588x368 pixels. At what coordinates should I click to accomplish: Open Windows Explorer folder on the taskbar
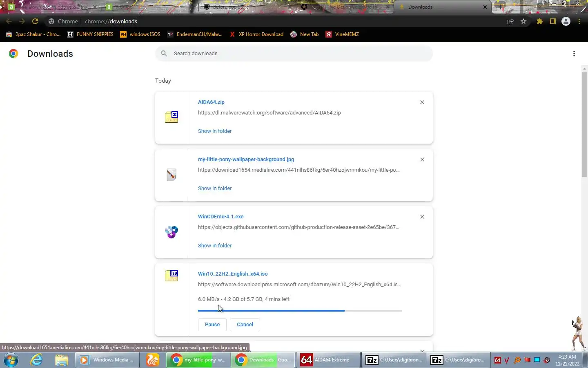point(61,360)
